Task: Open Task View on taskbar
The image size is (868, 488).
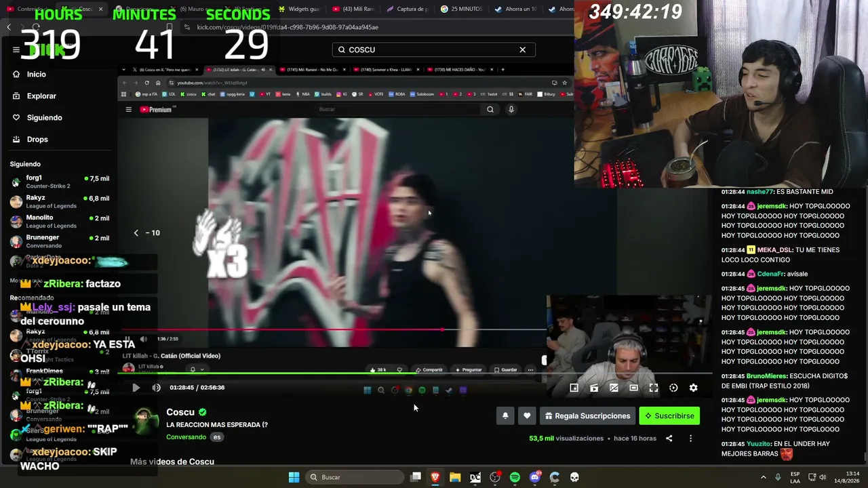Action: 416,477
